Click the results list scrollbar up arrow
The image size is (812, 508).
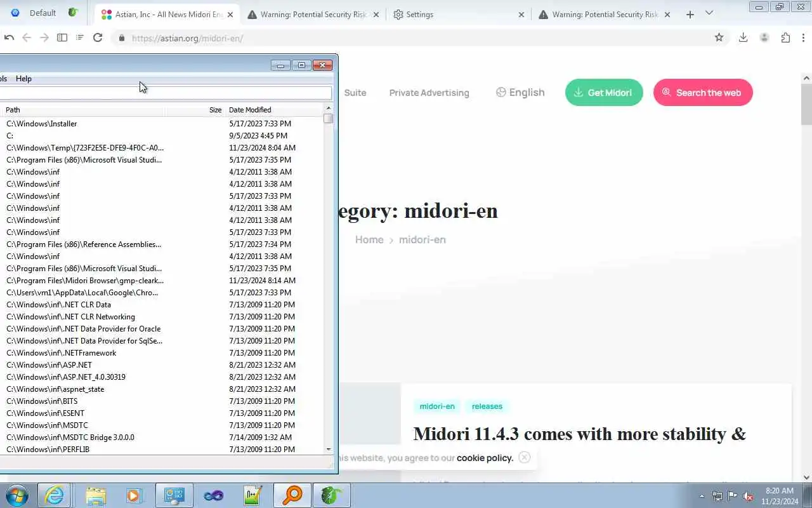(x=329, y=109)
